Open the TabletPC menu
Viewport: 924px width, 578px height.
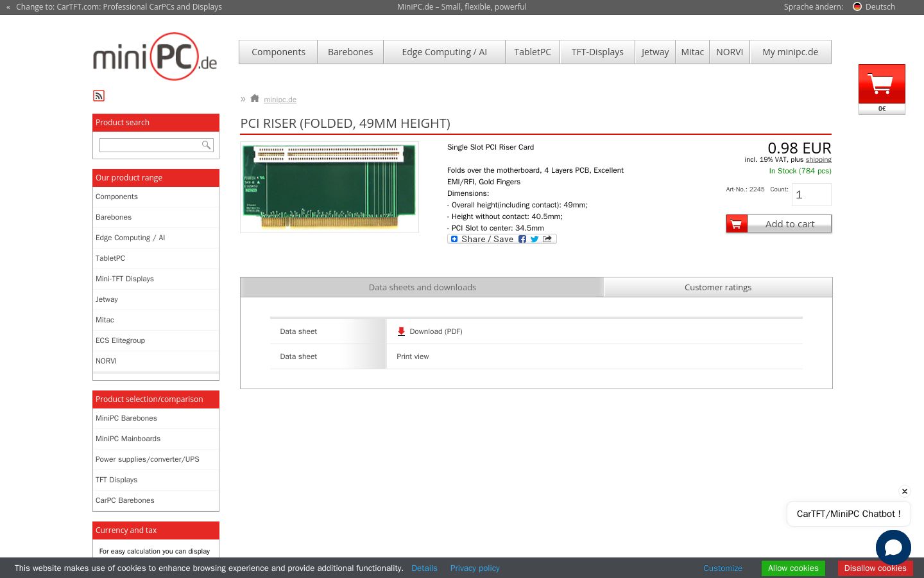(x=533, y=52)
